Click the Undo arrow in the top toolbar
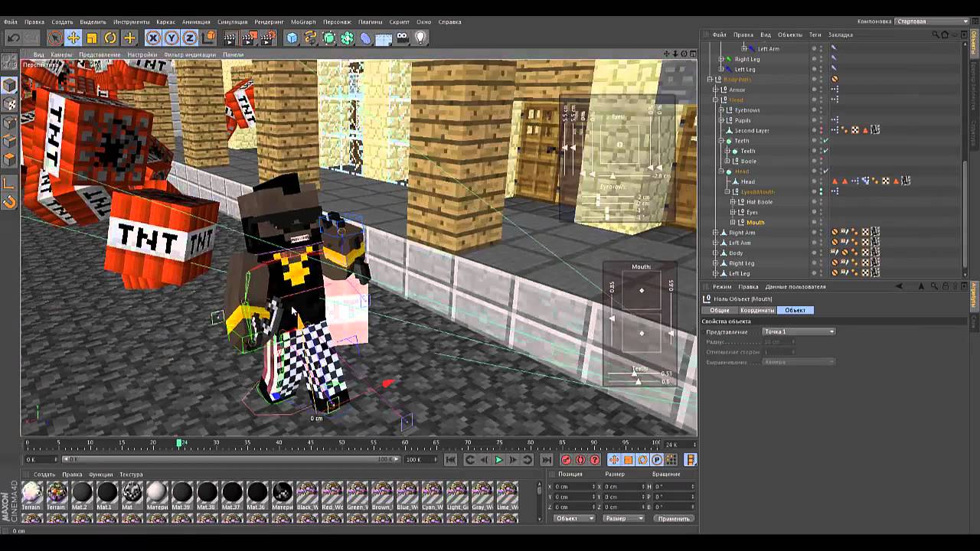The width and height of the screenshot is (980, 551). (x=13, y=37)
